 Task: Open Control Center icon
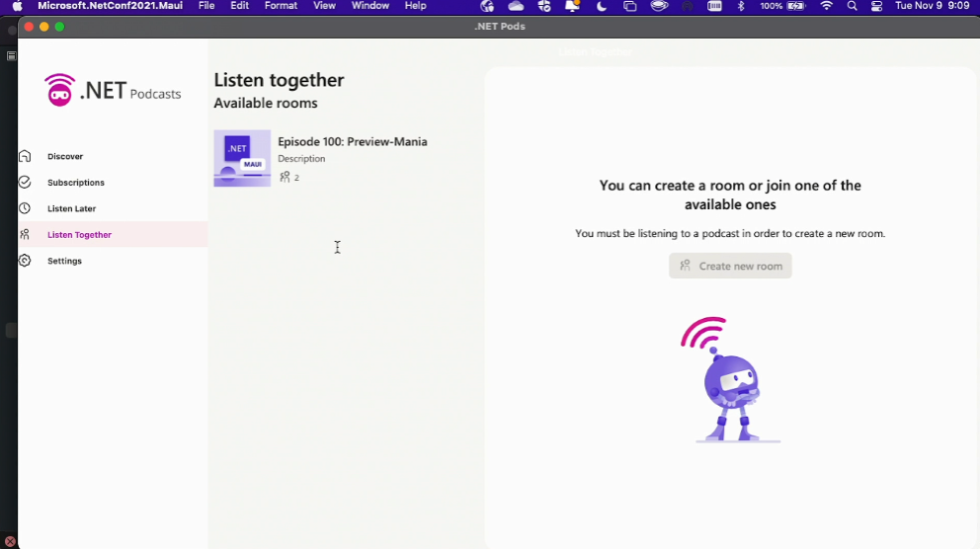pos(876,6)
